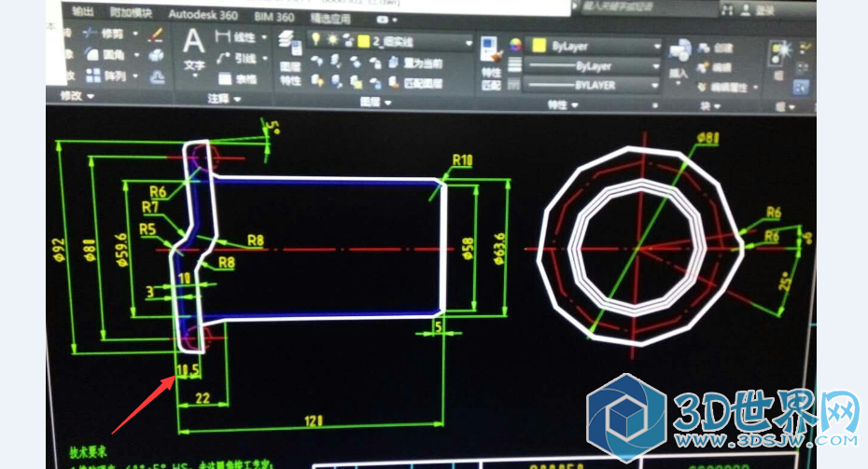868x469 pixels.
Task: Click the Explode icon beside the Fillet tool
Action: [x=156, y=55]
